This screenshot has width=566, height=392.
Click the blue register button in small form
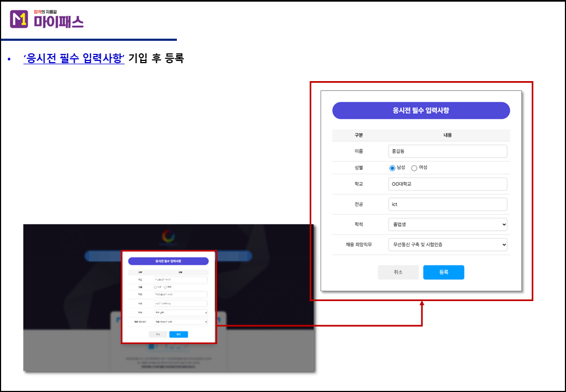179,334
